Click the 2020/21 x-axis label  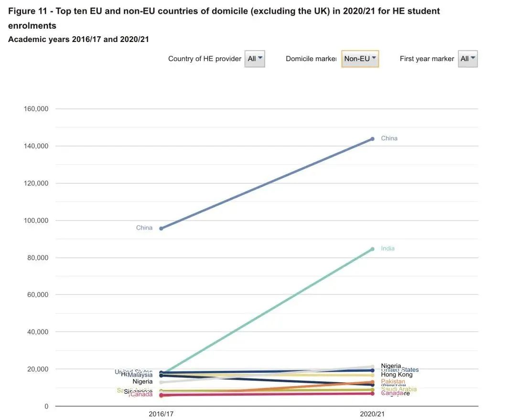373,414
